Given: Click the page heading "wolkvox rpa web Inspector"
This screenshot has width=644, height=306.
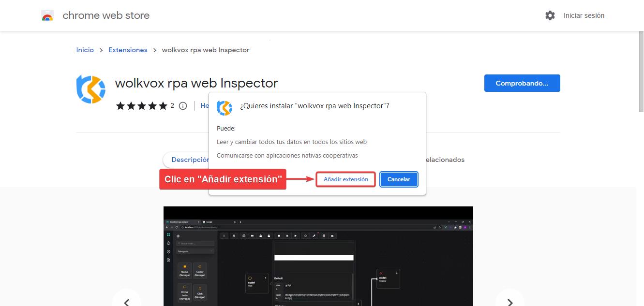Looking at the screenshot, I should pos(196,83).
